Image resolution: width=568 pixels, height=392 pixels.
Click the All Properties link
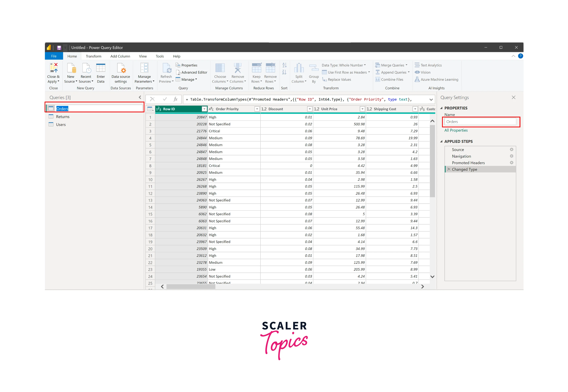(456, 130)
